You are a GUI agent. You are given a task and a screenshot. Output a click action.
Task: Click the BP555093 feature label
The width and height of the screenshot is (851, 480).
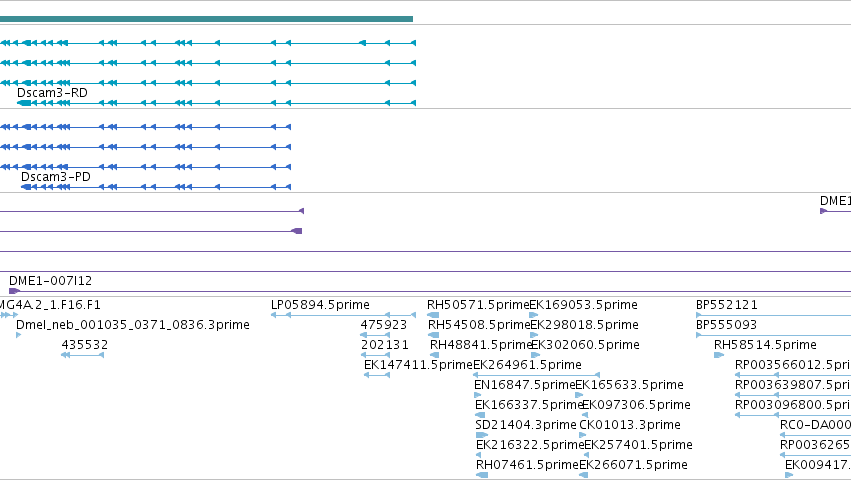[x=726, y=325]
